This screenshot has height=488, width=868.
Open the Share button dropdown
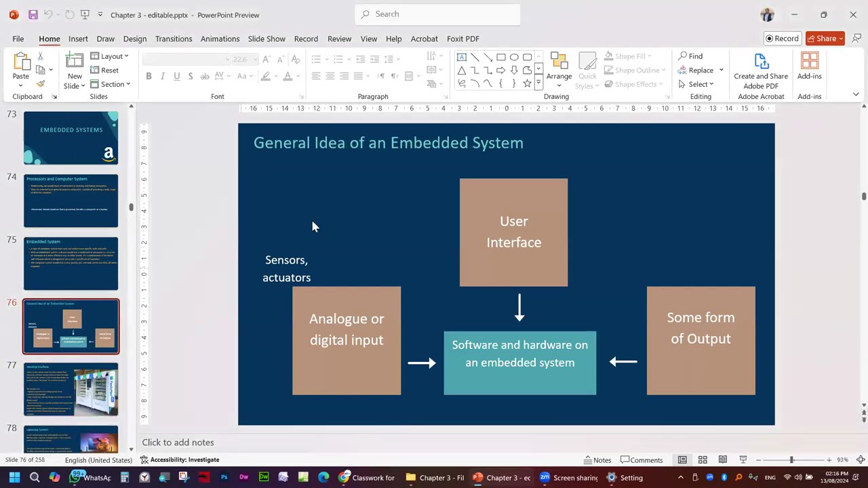[825, 39]
